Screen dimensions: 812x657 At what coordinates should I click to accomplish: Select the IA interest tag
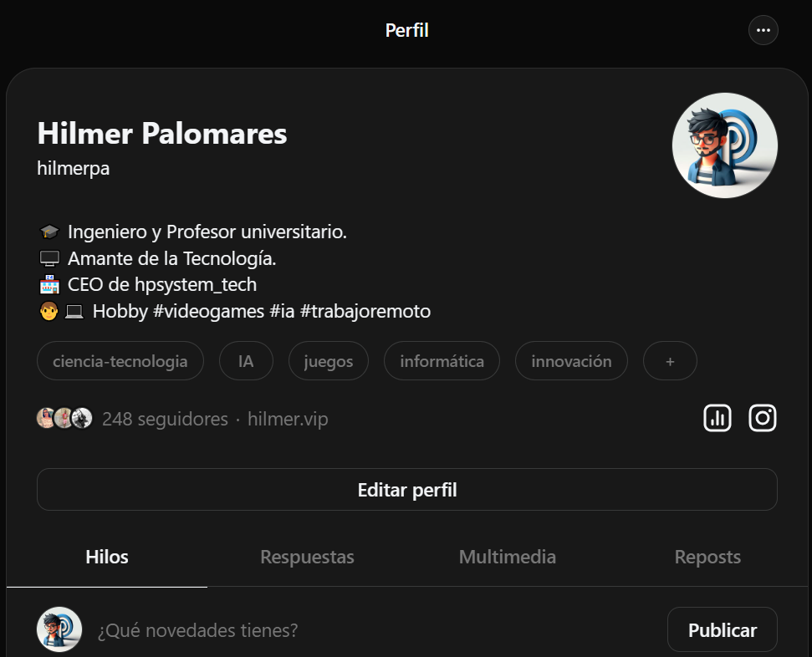point(245,360)
